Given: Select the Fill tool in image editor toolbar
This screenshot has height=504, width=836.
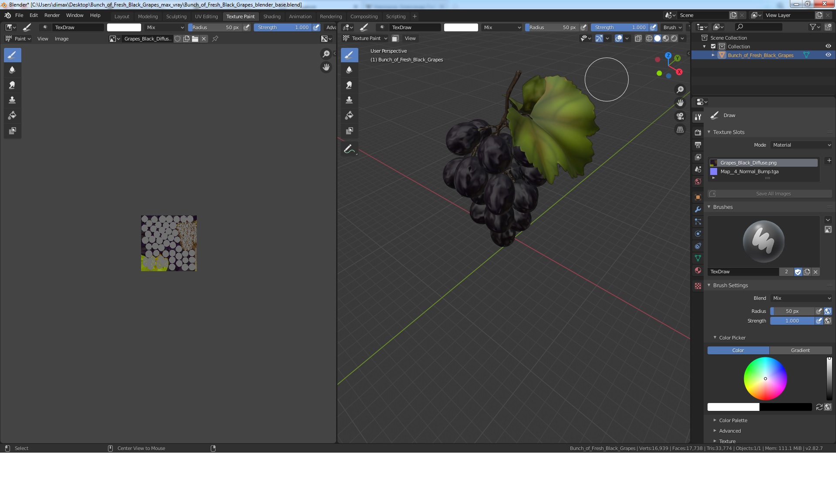Looking at the screenshot, I should click(12, 115).
